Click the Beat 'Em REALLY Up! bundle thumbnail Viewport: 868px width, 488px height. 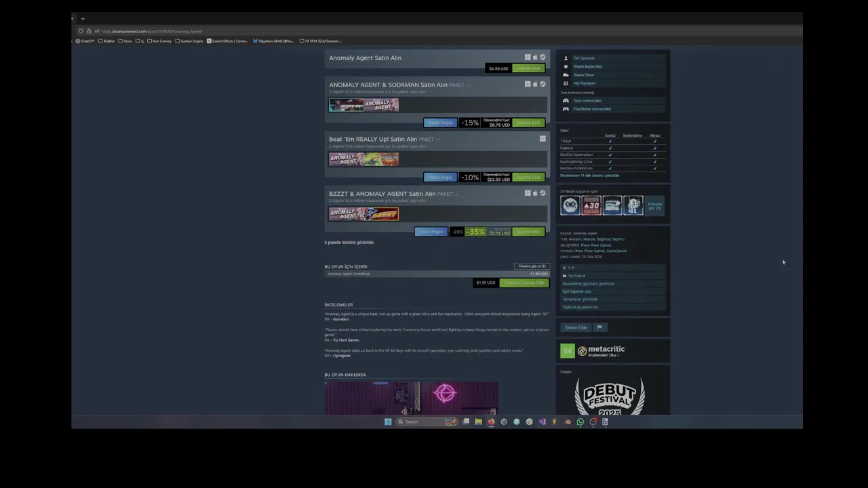click(x=363, y=159)
